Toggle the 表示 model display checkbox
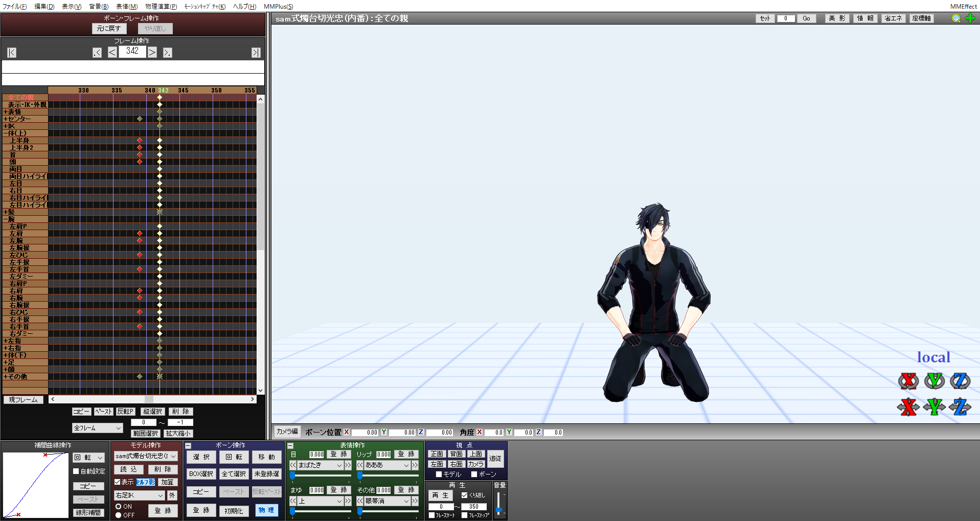Image resolution: width=980 pixels, height=521 pixels. pyautogui.click(x=118, y=482)
